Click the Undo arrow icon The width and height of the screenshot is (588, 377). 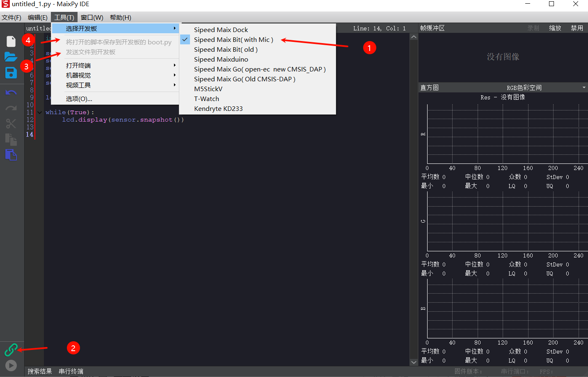coord(11,92)
